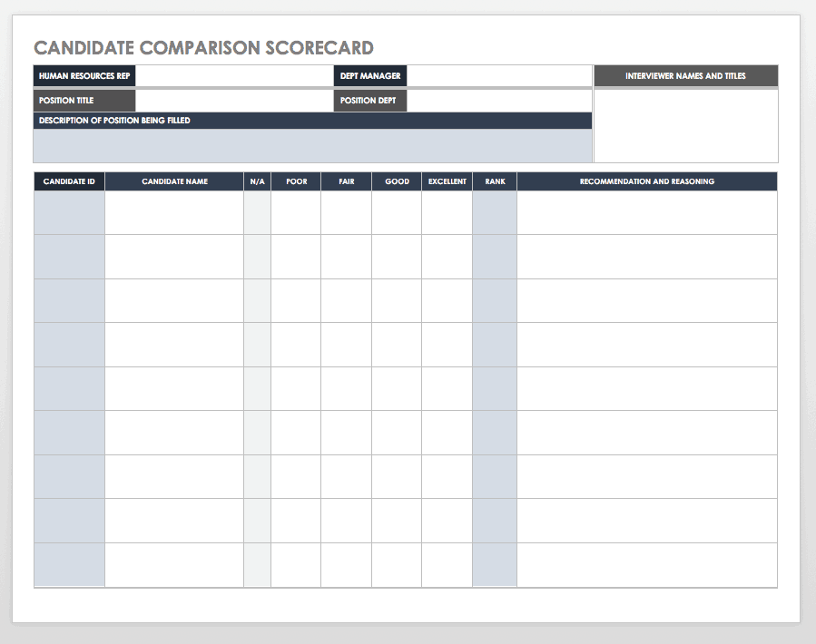Select the Position Dept label
Viewport: 816px width, 644px height.
coord(370,101)
